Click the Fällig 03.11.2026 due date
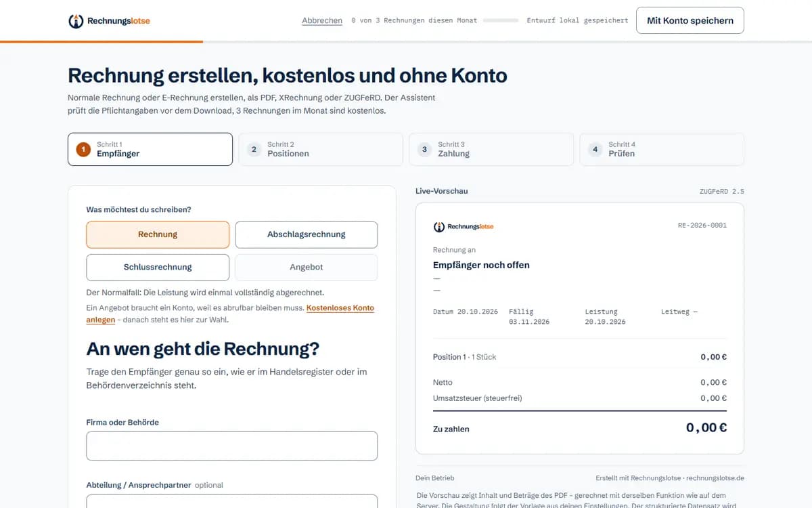 529,316
